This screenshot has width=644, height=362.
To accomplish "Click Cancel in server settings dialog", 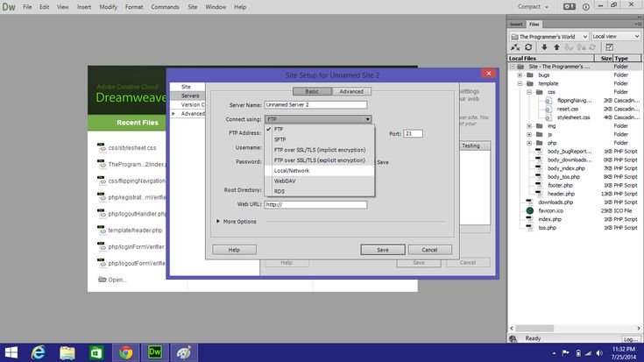I will click(429, 250).
